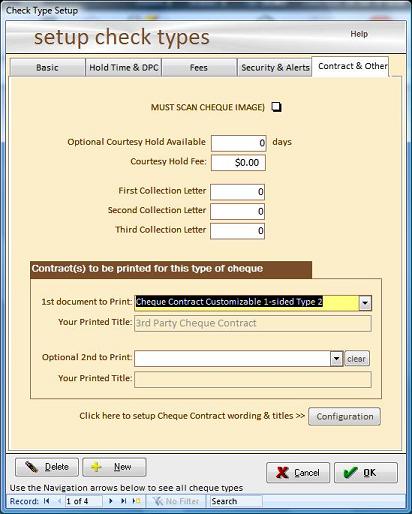Click the No Filter indicator
The image size is (412, 514).
pos(177,501)
